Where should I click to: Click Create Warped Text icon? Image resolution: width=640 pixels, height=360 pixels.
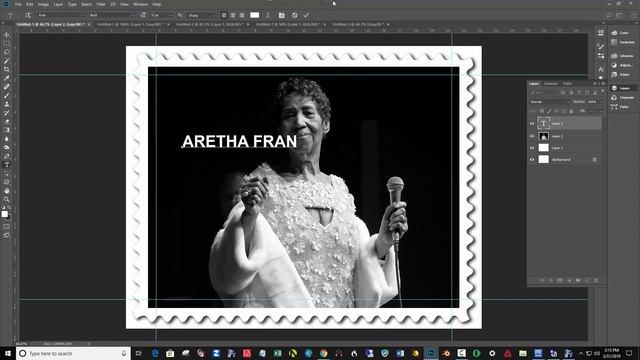tap(268, 15)
